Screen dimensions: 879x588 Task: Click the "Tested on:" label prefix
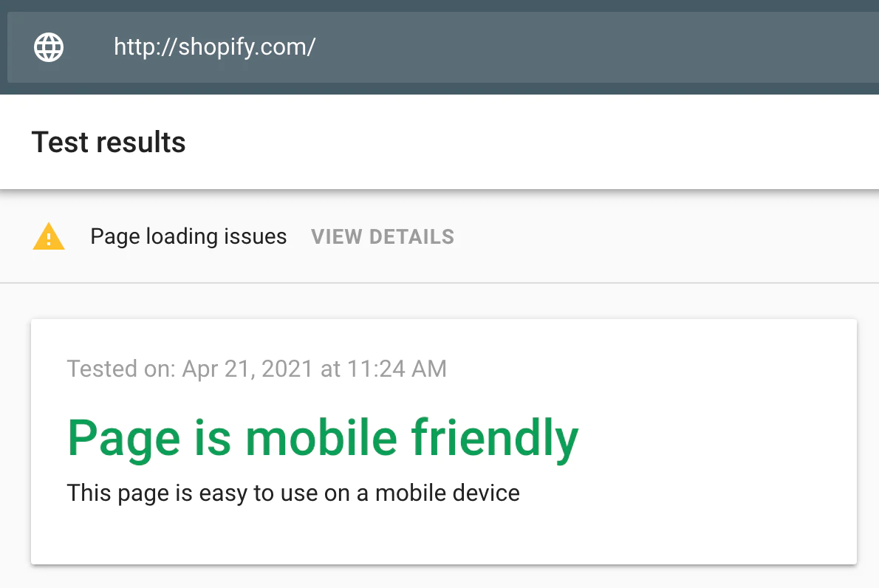click(122, 368)
